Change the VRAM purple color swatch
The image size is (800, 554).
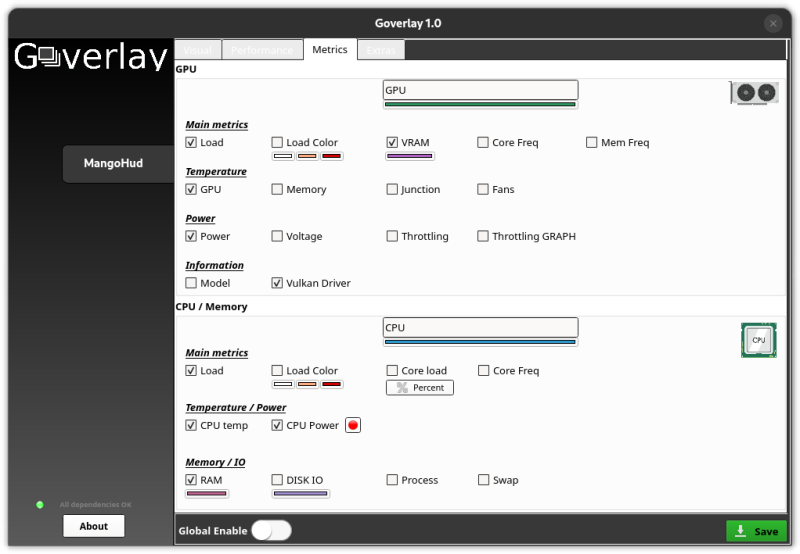pos(410,156)
